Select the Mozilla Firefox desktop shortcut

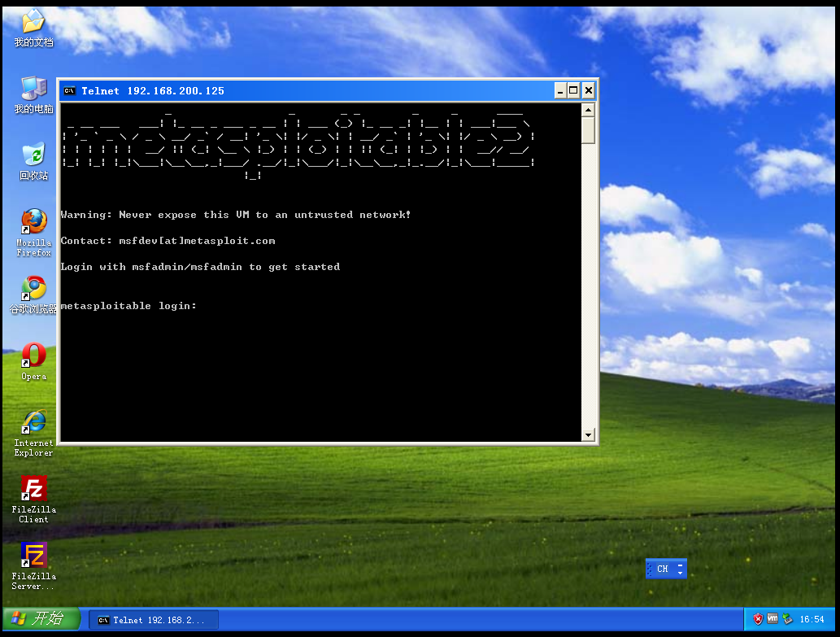[33, 233]
